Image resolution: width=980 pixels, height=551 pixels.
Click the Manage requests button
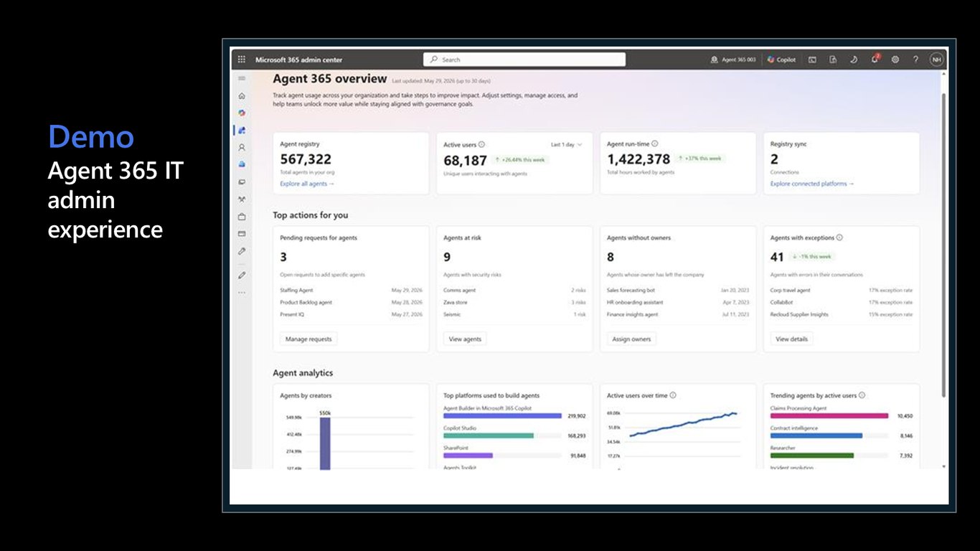(308, 339)
